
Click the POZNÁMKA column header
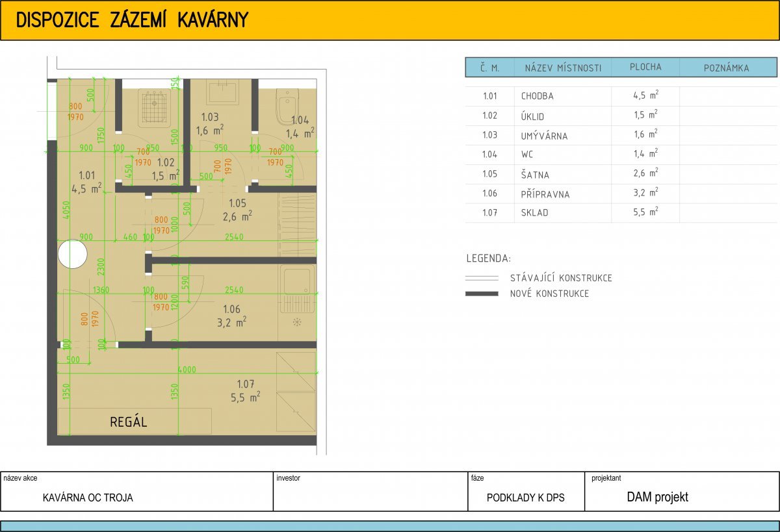(727, 68)
